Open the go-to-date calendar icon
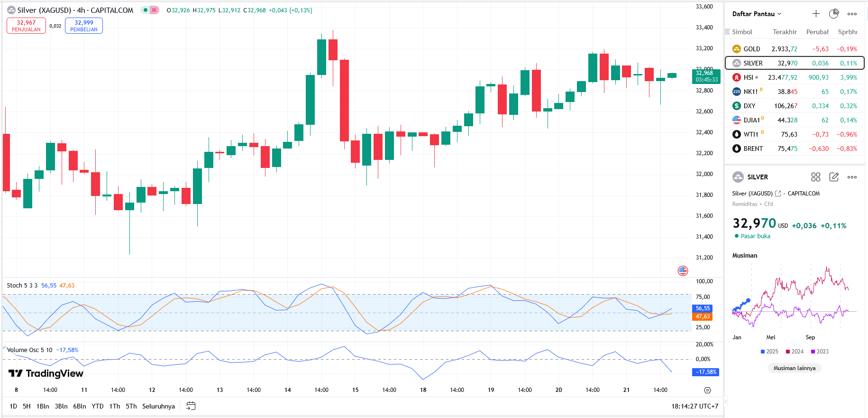The image size is (868, 418). click(x=191, y=406)
